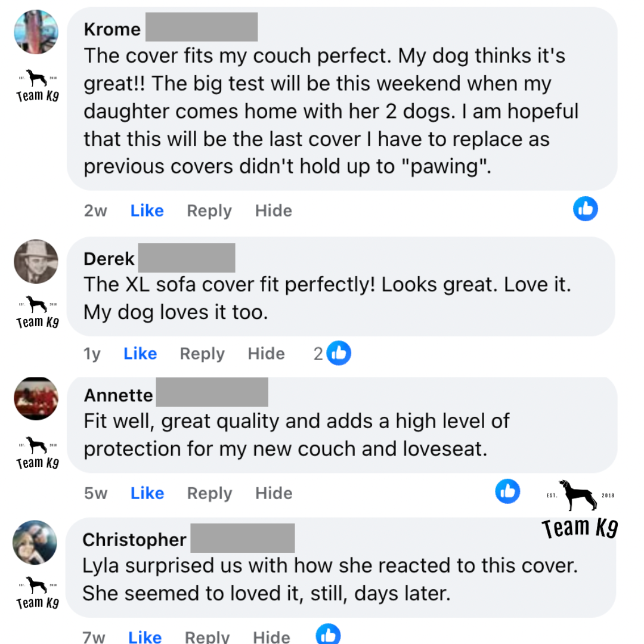Click the Team K9 badge under Annette's avatar
This screenshot has width=644, height=644.
(x=37, y=453)
